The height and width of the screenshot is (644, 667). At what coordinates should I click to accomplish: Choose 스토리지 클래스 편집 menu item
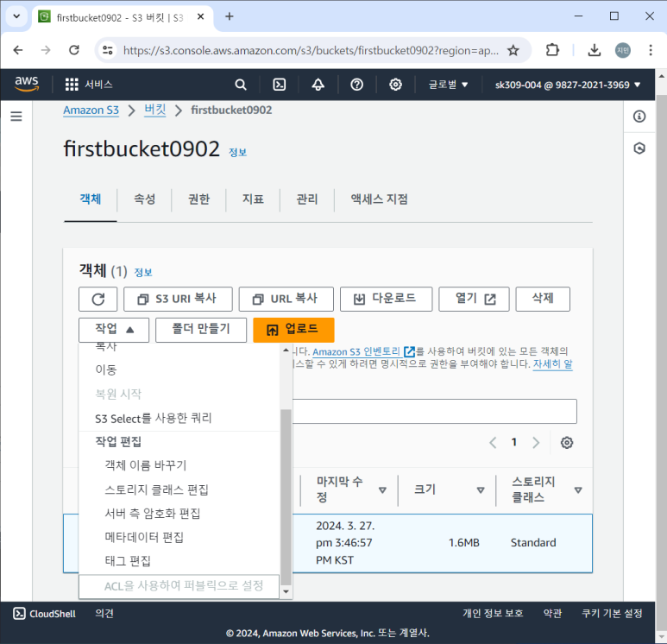179,489
